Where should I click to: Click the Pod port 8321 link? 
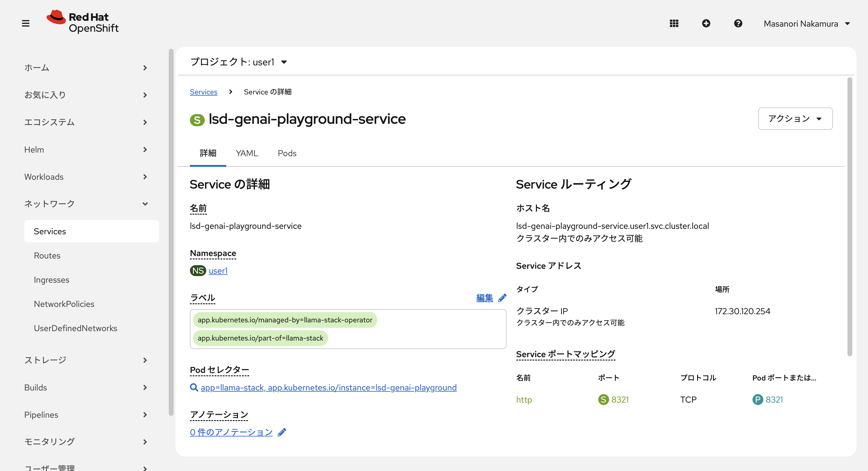[774, 400]
